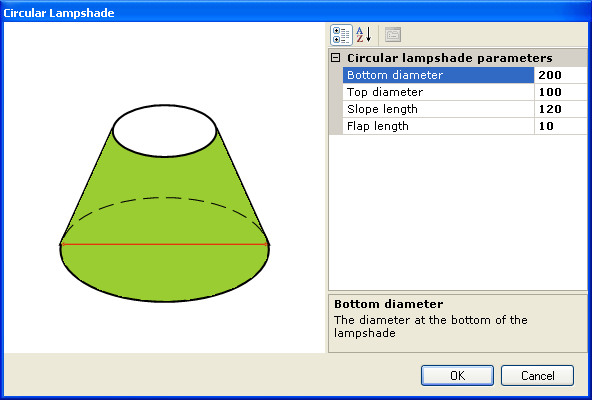Click the red bottom diameter line
Viewport: 592px width, 400px height.
(165, 244)
